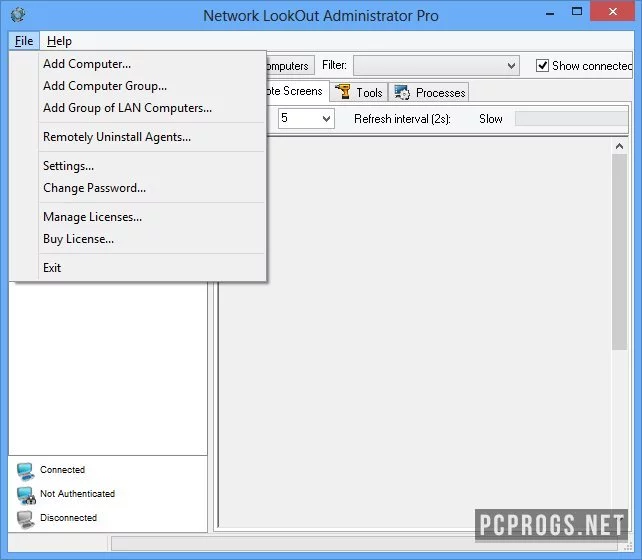Click the Connected legend label

(x=63, y=470)
